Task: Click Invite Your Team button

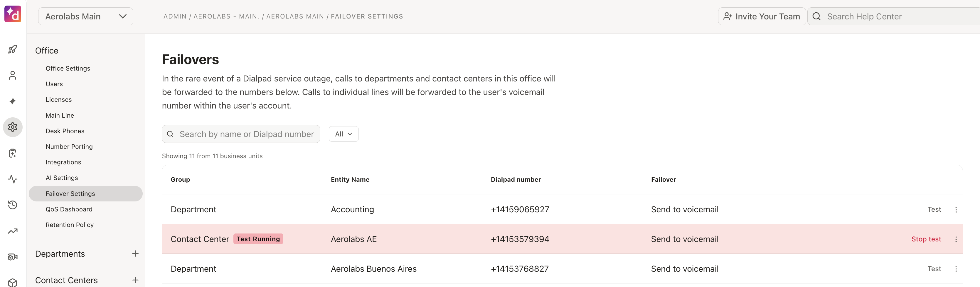Action: (762, 16)
